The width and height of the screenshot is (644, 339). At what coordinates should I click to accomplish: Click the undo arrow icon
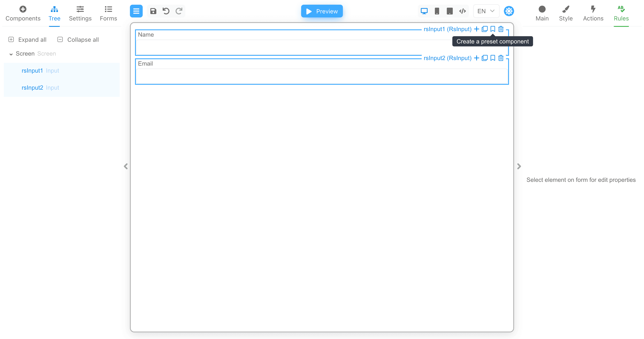[166, 11]
